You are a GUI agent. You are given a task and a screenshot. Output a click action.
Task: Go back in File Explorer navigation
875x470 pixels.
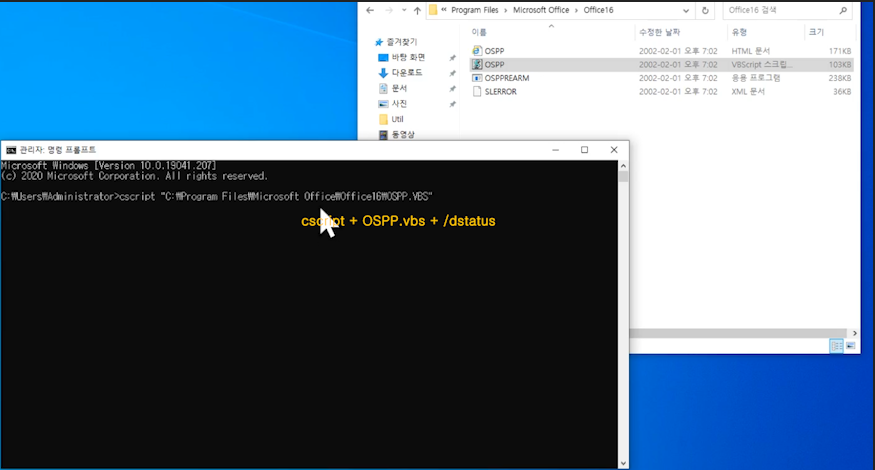point(370,10)
